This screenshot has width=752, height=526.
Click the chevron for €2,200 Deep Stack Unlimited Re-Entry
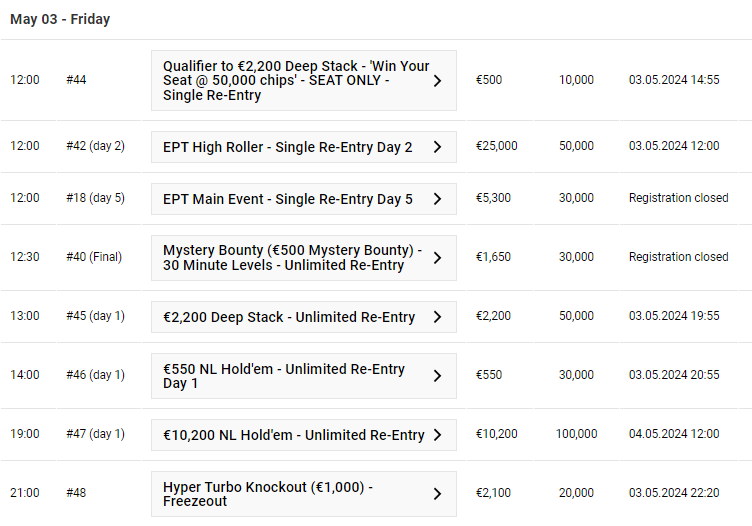point(437,317)
